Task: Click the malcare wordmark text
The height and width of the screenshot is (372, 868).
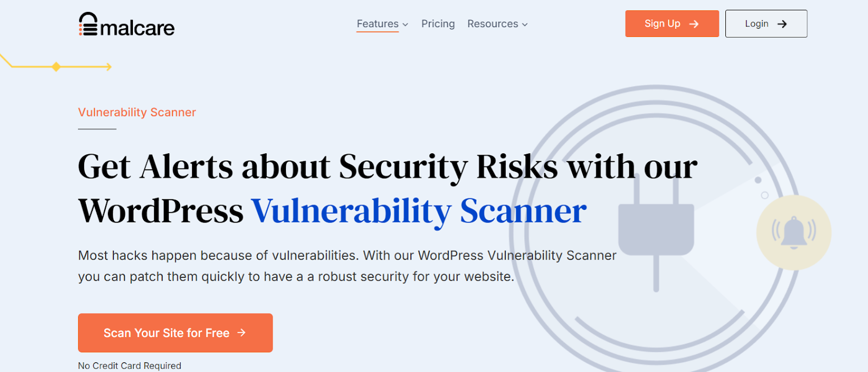Action: coord(137,28)
